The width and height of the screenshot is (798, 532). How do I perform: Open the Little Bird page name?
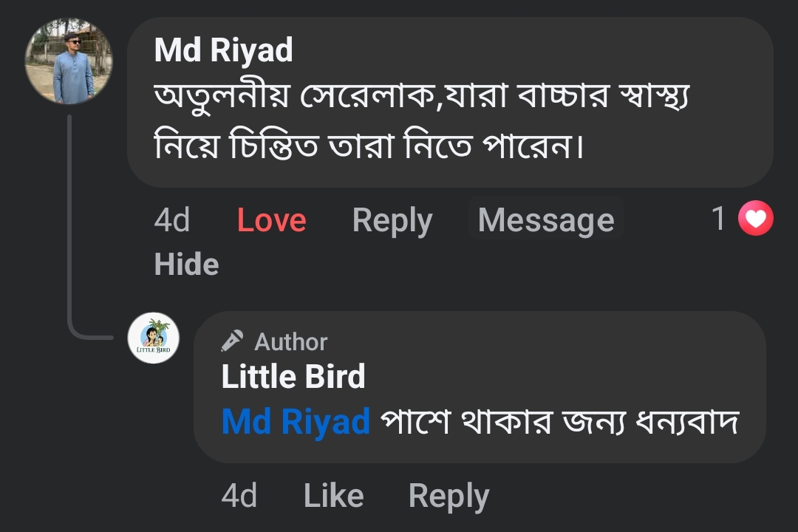coord(293,377)
